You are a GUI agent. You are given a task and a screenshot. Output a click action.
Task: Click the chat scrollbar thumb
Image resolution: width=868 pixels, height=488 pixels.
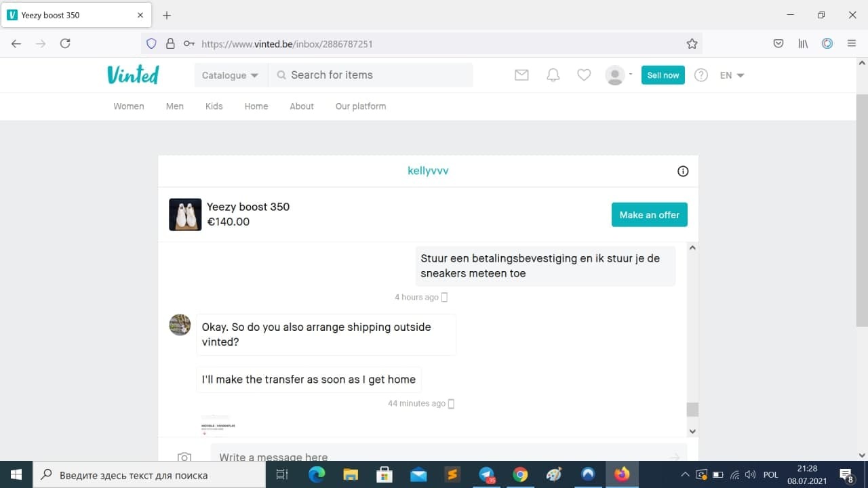[692, 409]
